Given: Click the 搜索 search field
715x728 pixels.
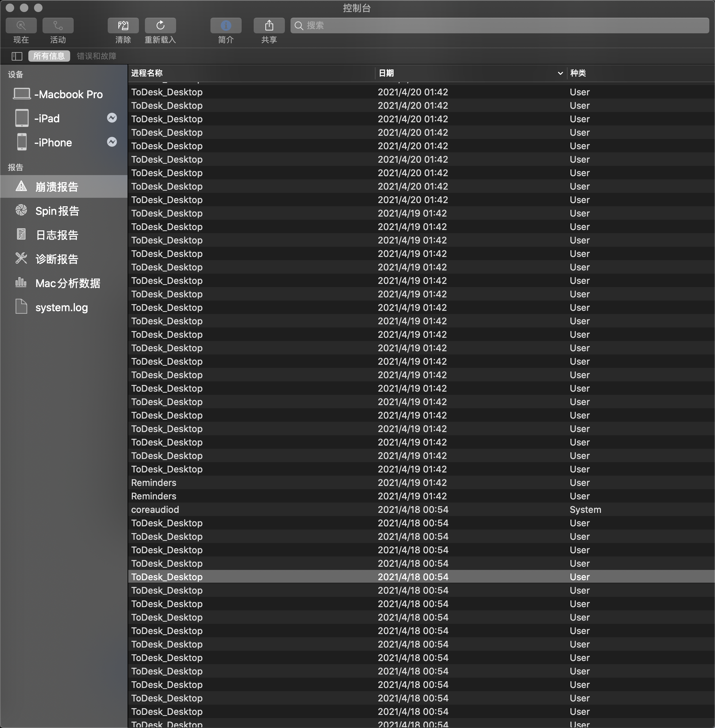Looking at the screenshot, I should pos(500,26).
